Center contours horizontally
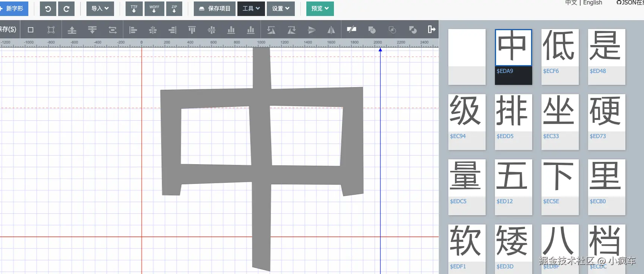This screenshot has height=274, width=644. pyautogui.click(x=153, y=30)
